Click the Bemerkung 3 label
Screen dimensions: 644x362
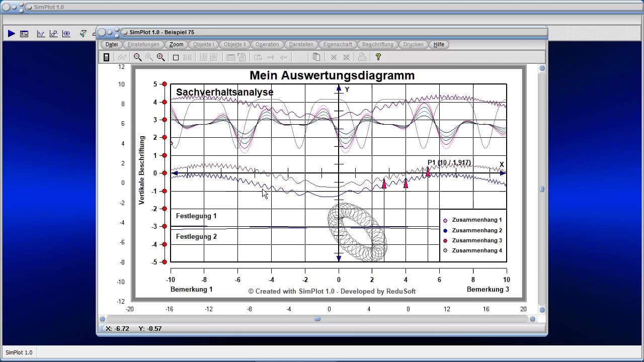tap(488, 289)
